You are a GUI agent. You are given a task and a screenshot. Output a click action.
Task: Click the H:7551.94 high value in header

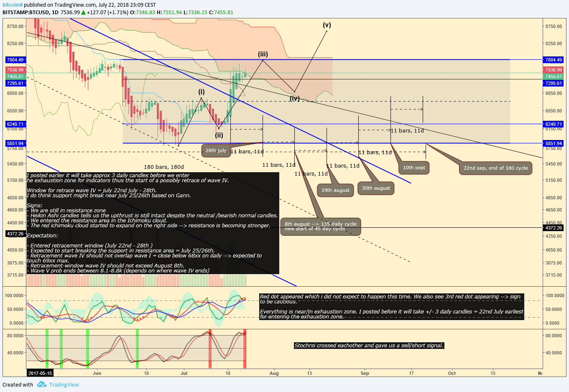tap(170, 13)
